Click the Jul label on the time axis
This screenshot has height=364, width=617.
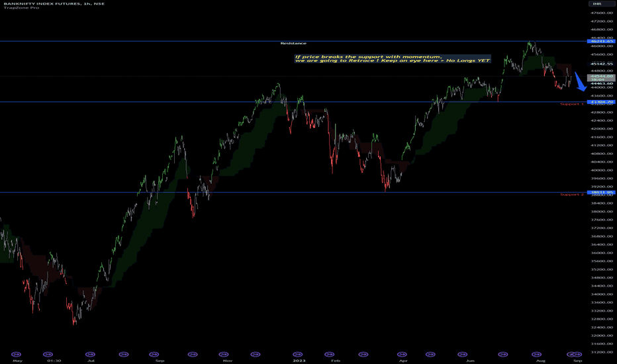coord(91,361)
